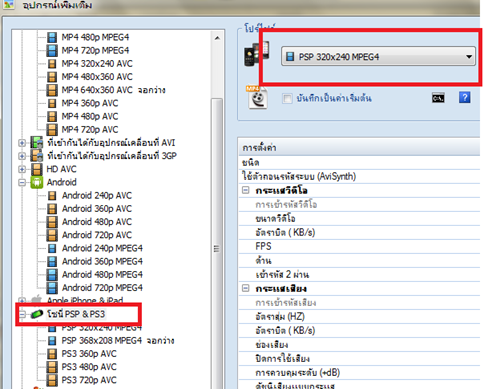
Task: Expand the 3GP mobile device compatible group
Action: (x=22, y=156)
